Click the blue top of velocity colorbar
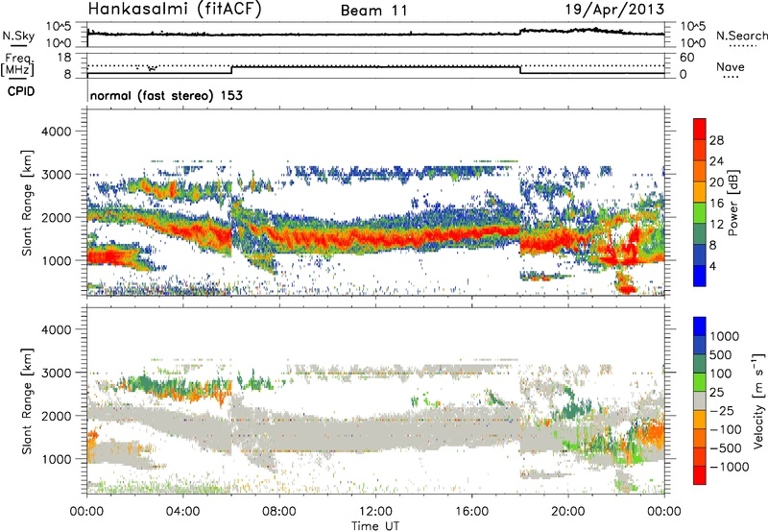This screenshot has width=768, height=532. coord(700,326)
